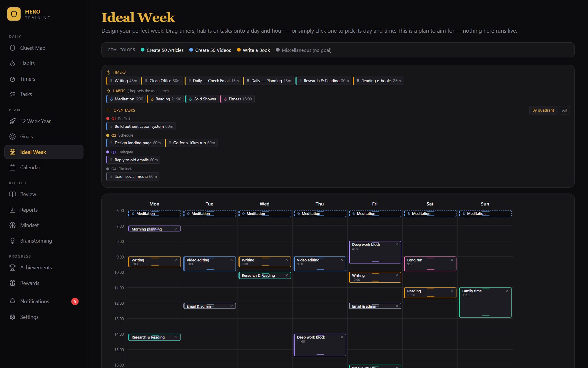
Task: Remove Saturday's Long run block
Action: pos(452,260)
